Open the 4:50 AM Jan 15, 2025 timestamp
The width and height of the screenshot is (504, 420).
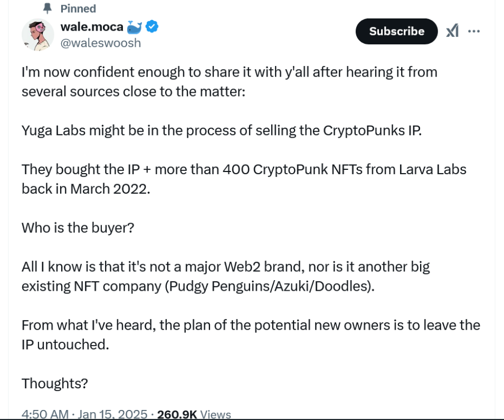pos(84,414)
